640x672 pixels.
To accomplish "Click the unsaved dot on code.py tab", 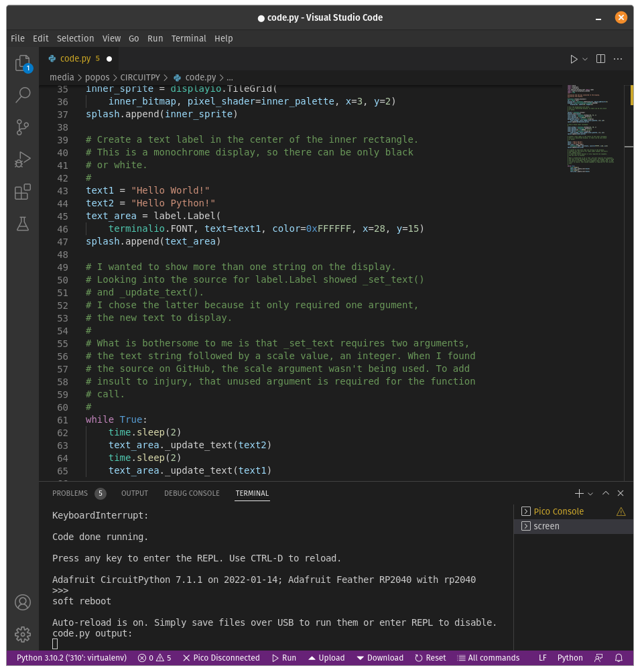I will pos(109,59).
